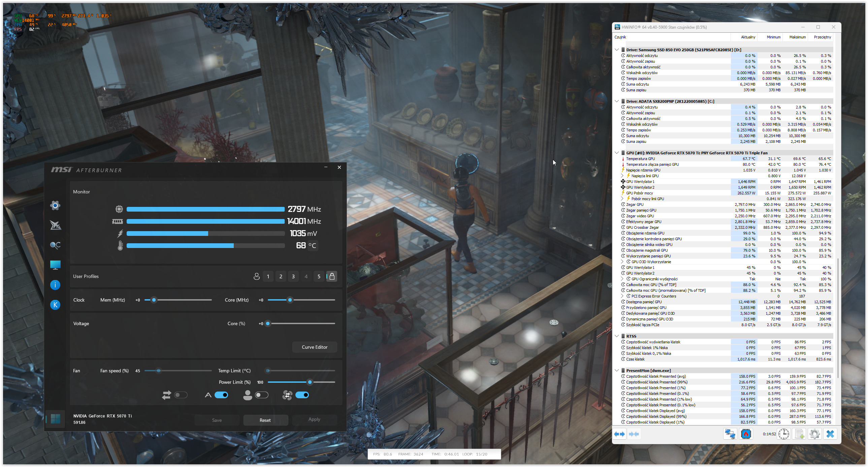Collapse the RTSS sensor group
The width and height of the screenshot is (868, 467).
pos(617,336)
